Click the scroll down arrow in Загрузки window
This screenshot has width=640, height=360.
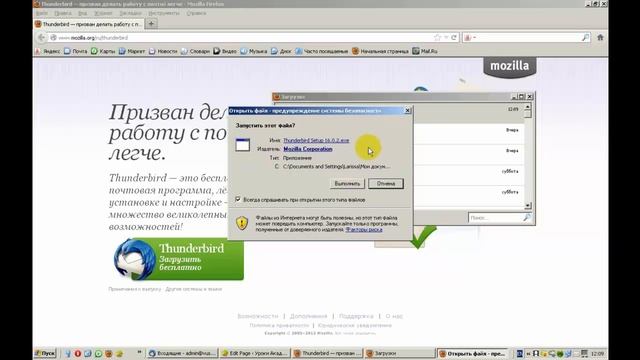pos(528,205)
